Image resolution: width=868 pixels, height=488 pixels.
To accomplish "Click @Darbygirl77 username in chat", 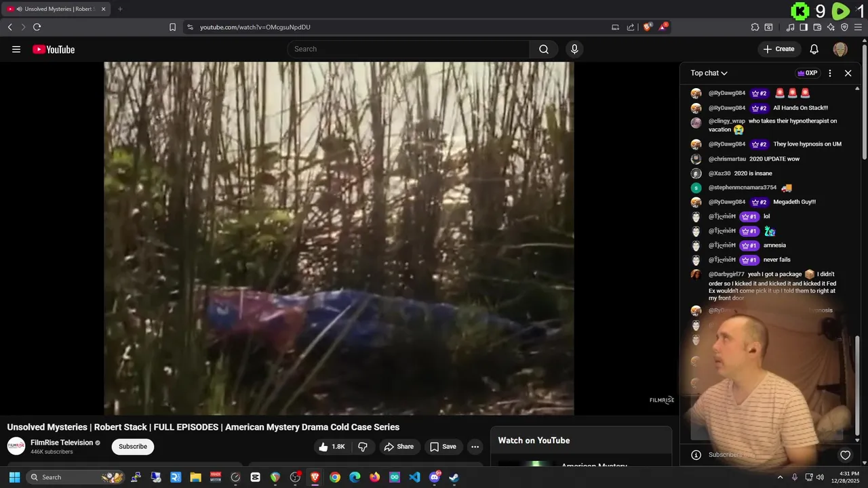I will click(726, 274).
